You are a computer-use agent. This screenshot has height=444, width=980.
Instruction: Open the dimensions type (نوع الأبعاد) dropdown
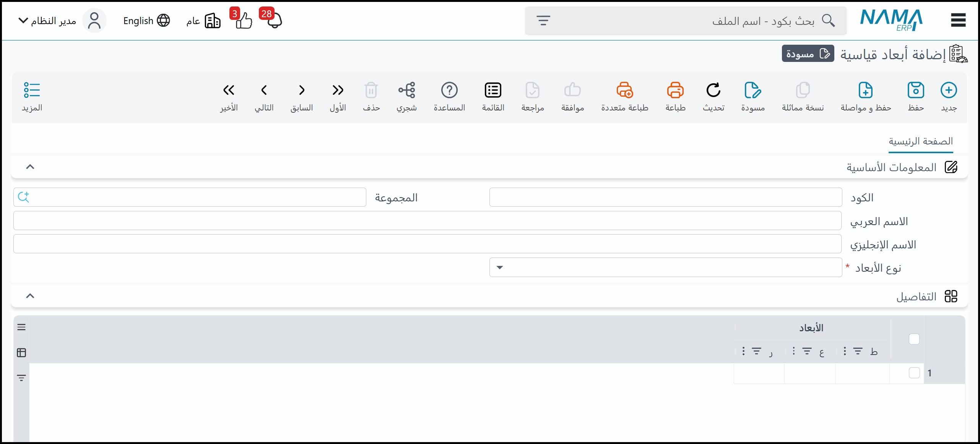point(665,267)
